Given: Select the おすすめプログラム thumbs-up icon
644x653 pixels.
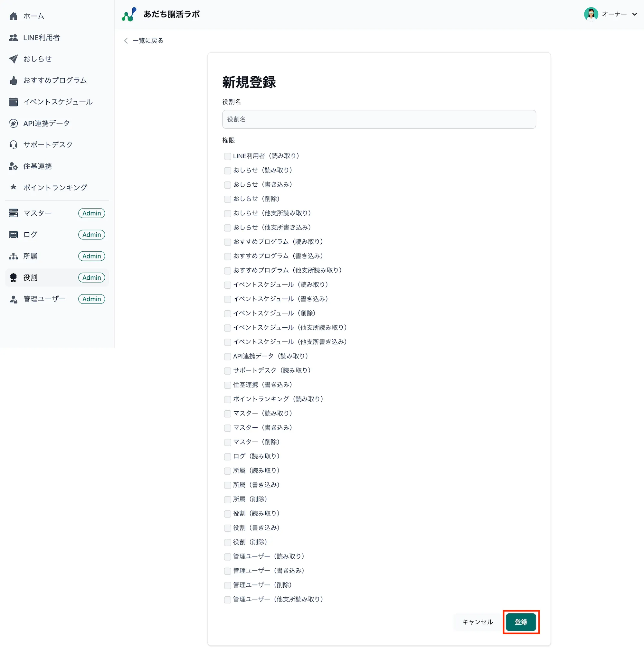Looking at the screenshot, I should coord(13,80).
